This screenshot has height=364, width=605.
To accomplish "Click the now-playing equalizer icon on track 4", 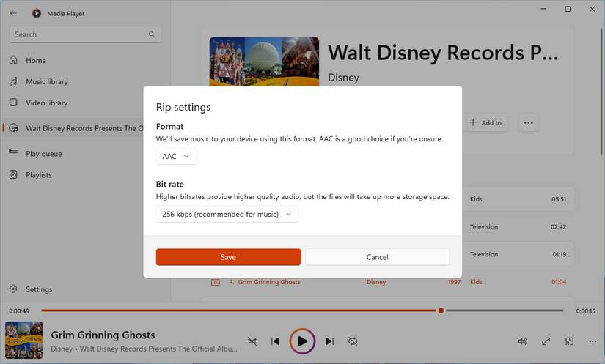I will point(216,283).
